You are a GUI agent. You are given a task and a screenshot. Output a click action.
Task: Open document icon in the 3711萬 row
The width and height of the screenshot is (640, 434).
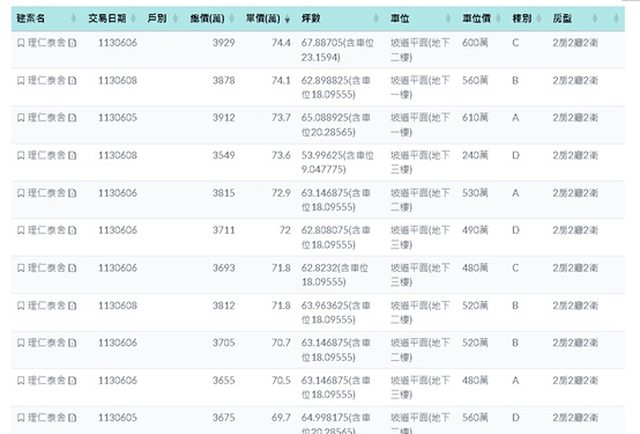pos(73,230)
